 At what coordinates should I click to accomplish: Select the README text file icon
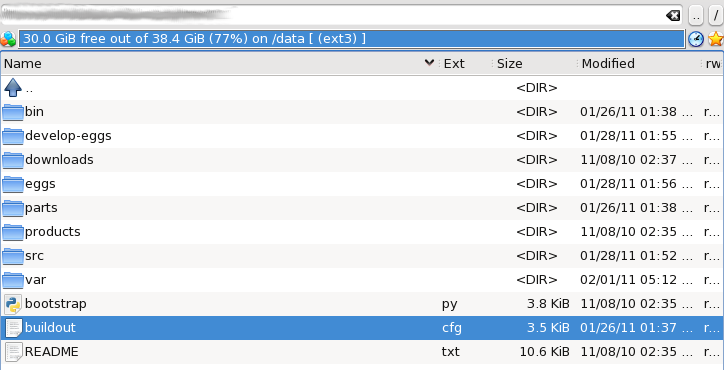[13, 352]
